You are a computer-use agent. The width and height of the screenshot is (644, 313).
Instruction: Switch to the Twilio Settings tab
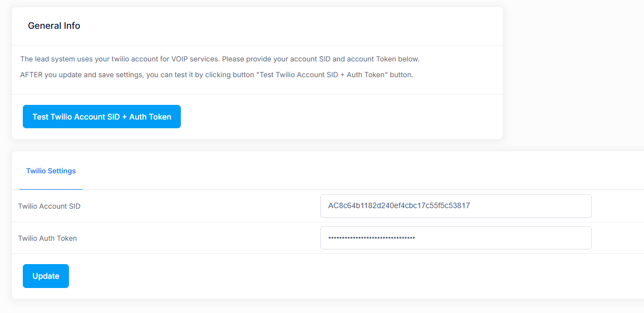pos(51,171)
